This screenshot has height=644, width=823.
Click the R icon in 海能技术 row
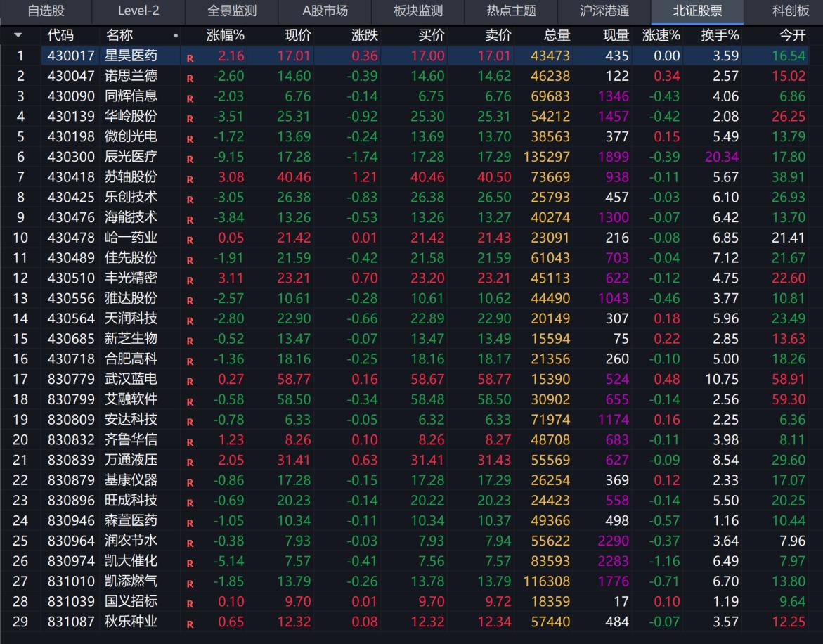pos(190,219)
